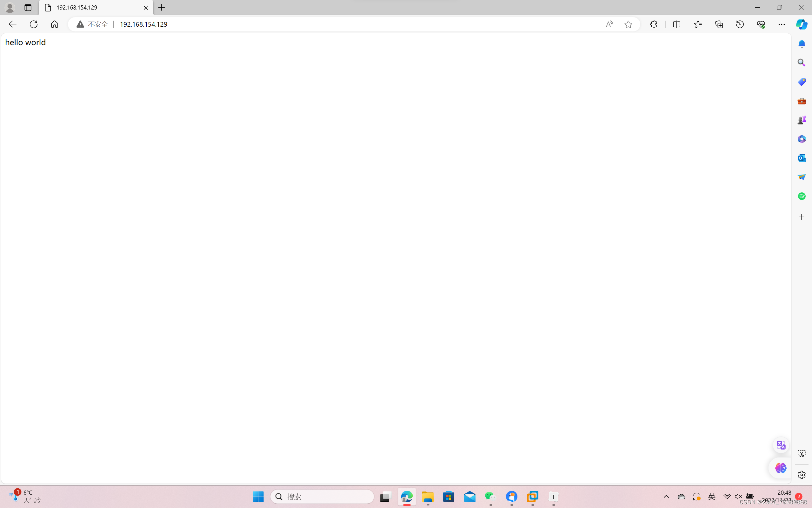This screenshot has width=812, height=508.
Task: Open a new tab
Action: pos(162,7)
